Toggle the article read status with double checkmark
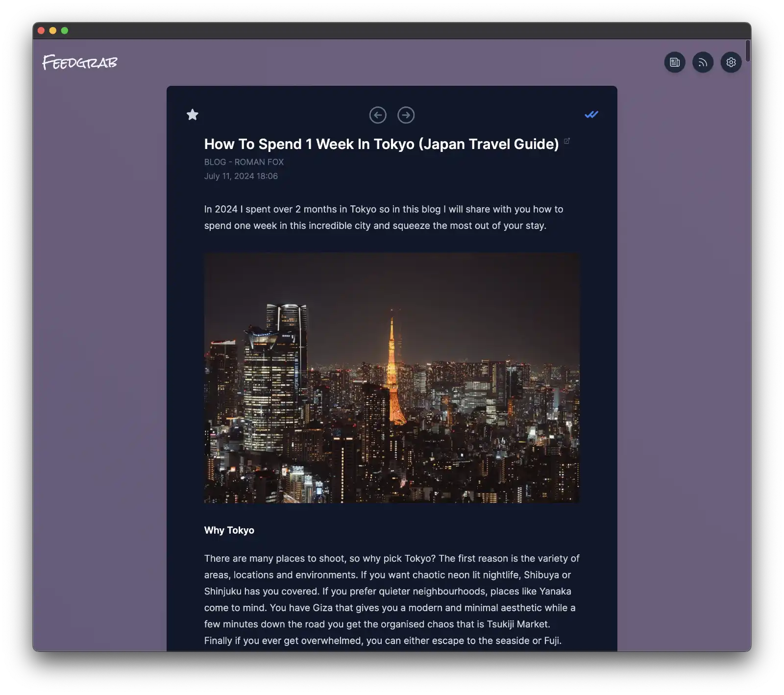Viewport: 784px width, 695px height. pos(591,114)
